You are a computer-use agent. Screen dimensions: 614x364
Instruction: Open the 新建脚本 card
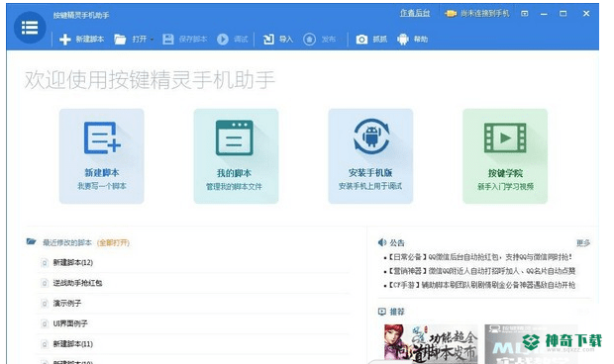pos(102,156)
